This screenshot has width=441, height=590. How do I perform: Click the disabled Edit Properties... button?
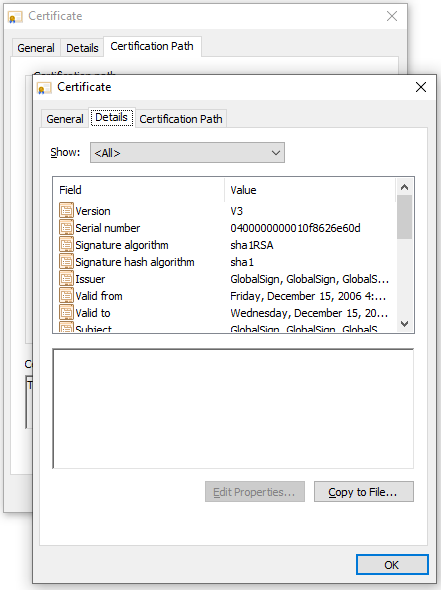tap(255, 491)
